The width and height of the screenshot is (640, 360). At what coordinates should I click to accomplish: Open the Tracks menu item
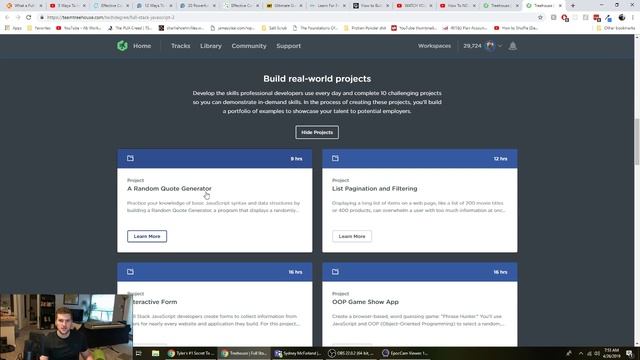pos(180,46)
